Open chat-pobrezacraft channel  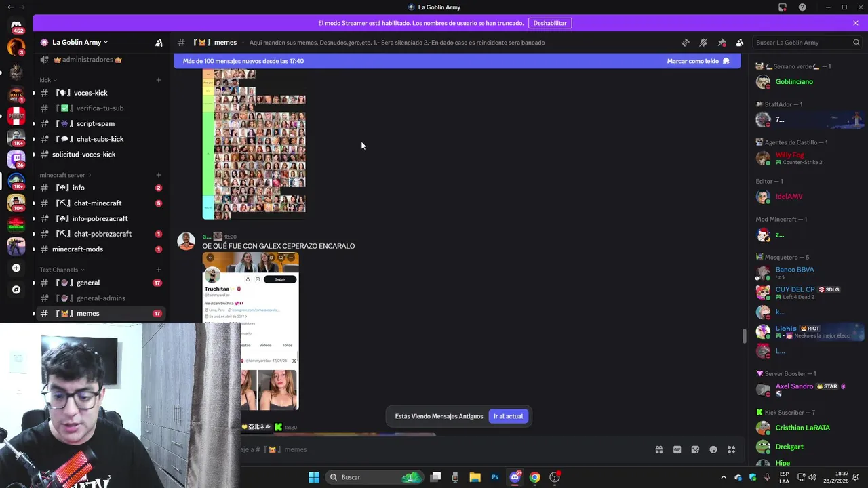coord(100,234)
